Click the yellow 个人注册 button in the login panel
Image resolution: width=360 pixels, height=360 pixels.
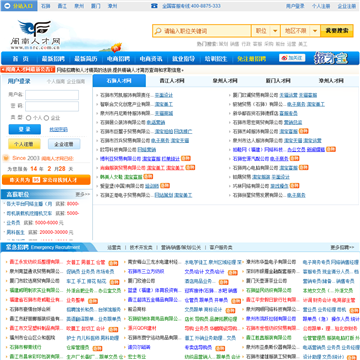pos(24,144)
